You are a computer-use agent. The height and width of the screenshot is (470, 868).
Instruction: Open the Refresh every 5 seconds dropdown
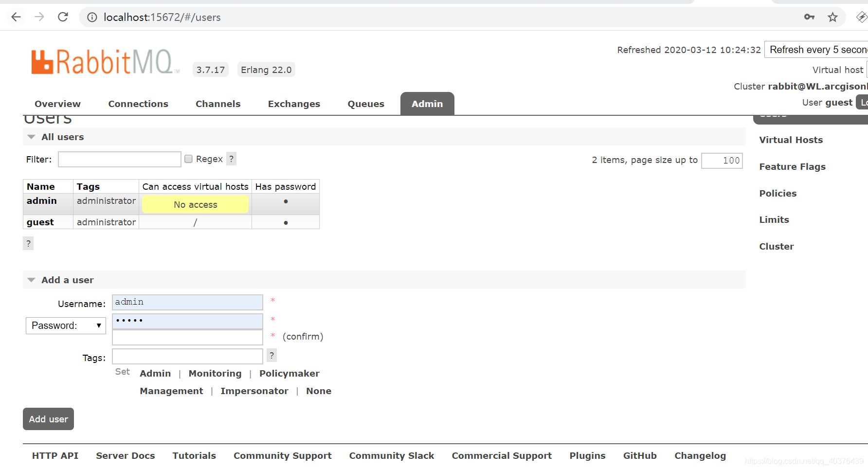(816, 50)
